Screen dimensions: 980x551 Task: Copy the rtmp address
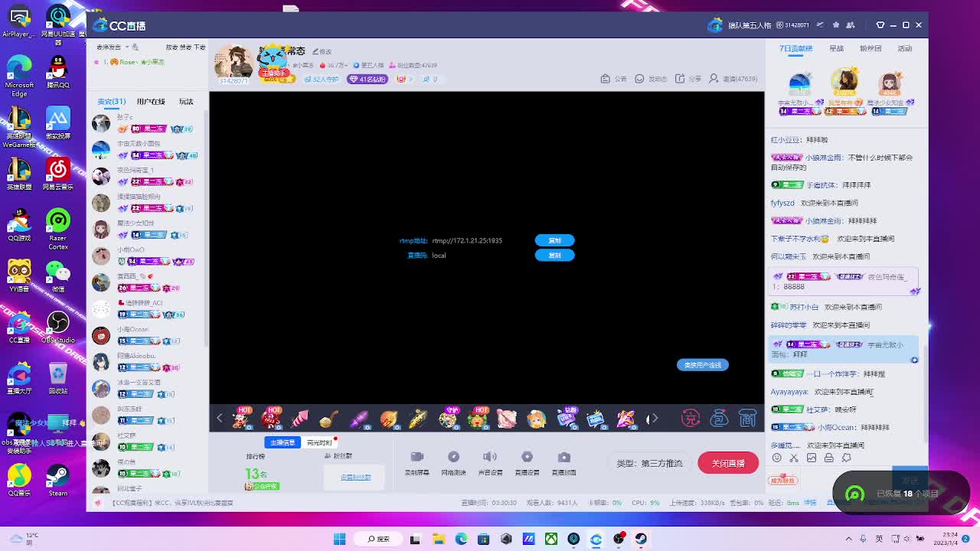(554, 240)
